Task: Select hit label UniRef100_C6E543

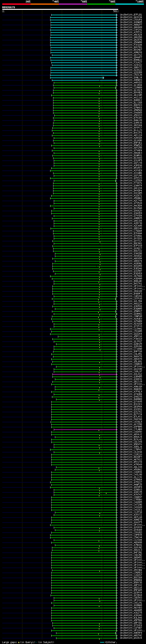Action: (131, 598)
